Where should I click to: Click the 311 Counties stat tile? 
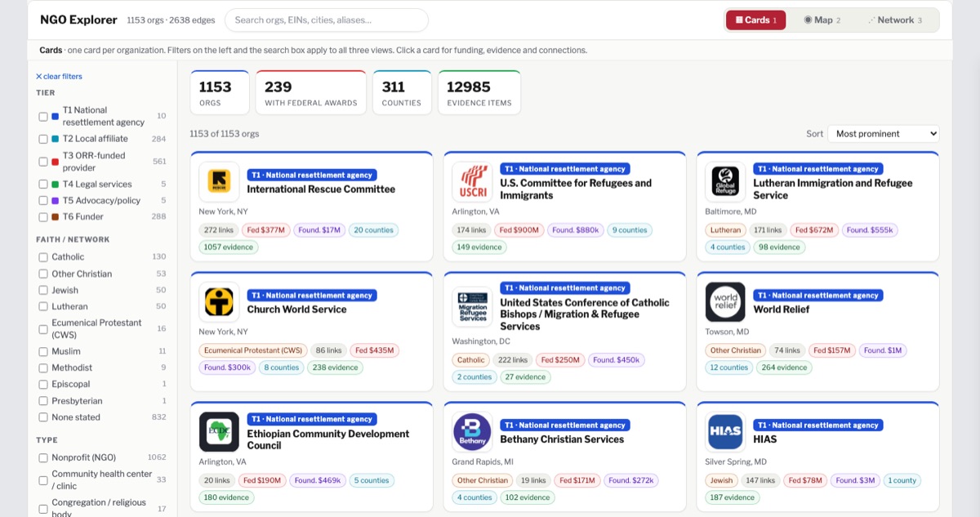tap(402, 92)
